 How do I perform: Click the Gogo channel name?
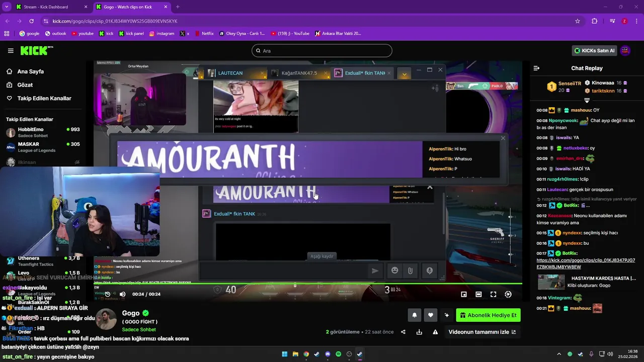tap(131, 313)
